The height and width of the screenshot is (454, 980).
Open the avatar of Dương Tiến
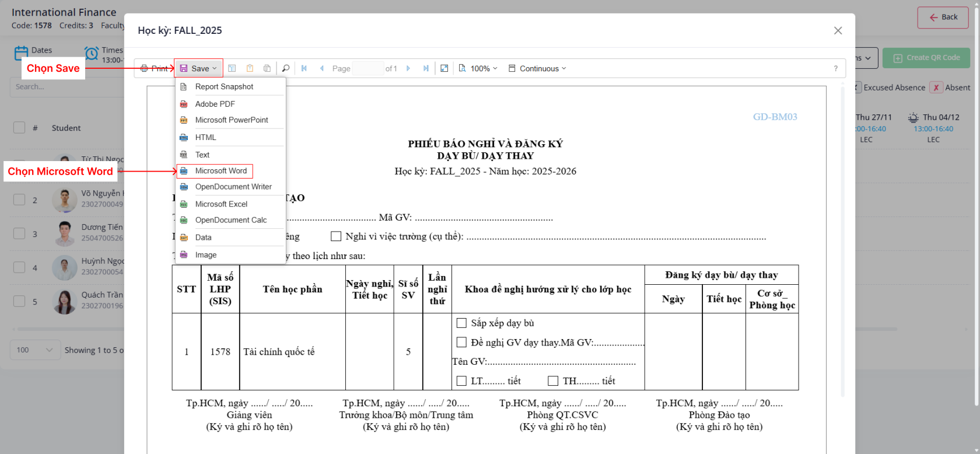point(65,233)
